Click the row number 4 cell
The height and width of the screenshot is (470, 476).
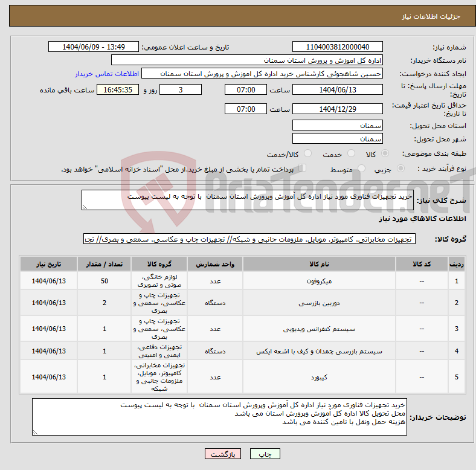pyautogui.click(x=456, y=351)
